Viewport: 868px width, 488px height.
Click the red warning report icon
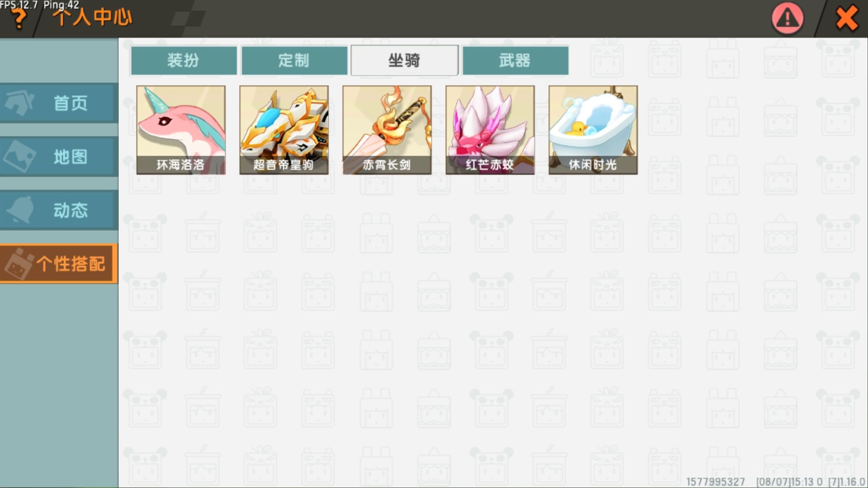(x=788, y=19)
